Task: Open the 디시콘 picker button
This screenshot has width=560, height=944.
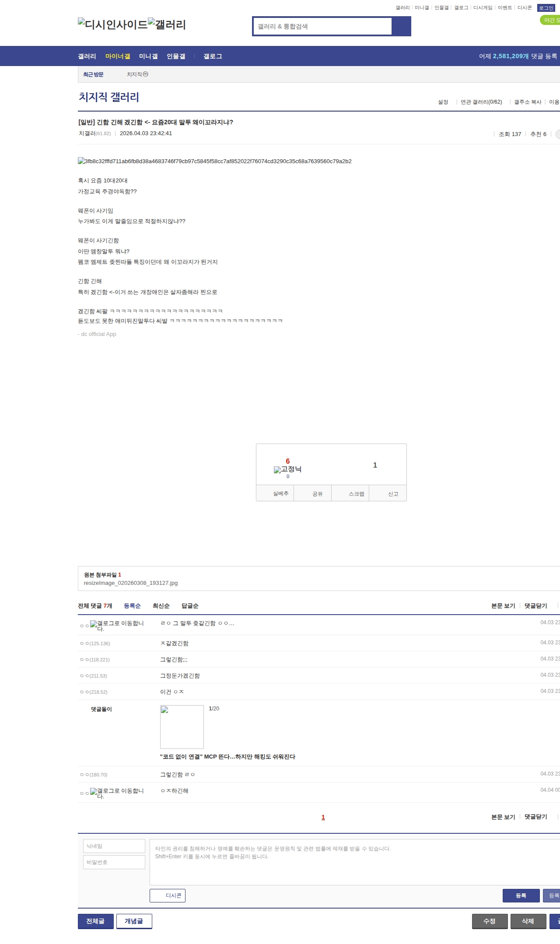Action: 168,895
